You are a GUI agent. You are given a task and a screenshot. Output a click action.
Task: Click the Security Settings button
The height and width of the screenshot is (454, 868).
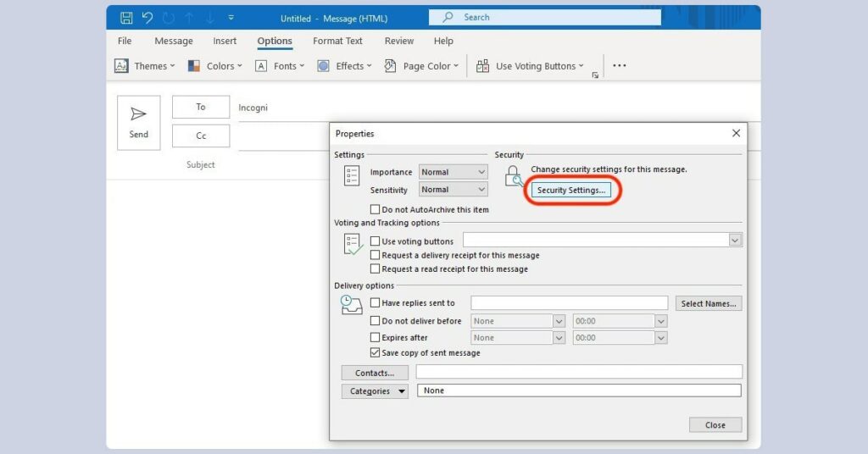pos(571,191)
